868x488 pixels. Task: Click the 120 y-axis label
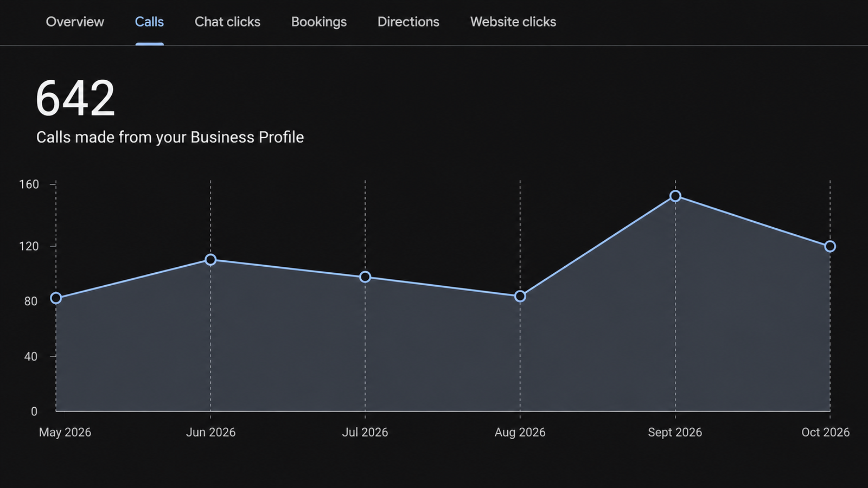coord(29,246)
